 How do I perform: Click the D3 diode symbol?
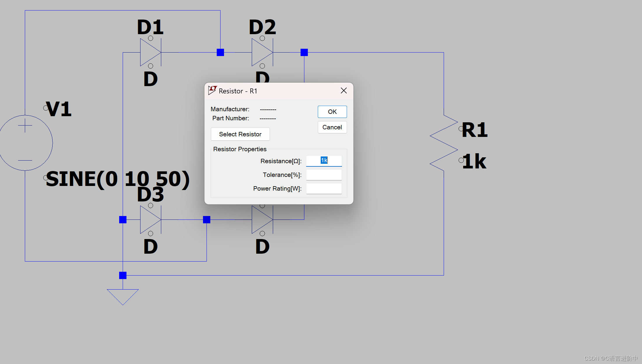pyautogui.click(x=150, y=220)
